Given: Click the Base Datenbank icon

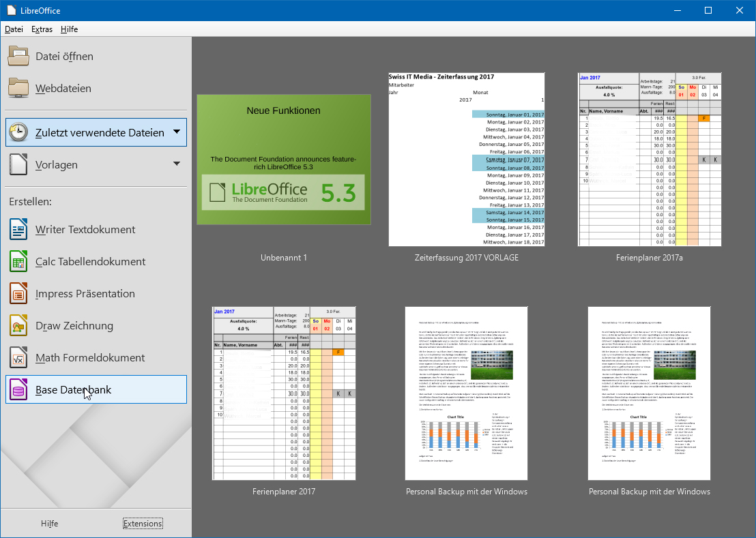Looking at the screenshot, I should 18,389.
